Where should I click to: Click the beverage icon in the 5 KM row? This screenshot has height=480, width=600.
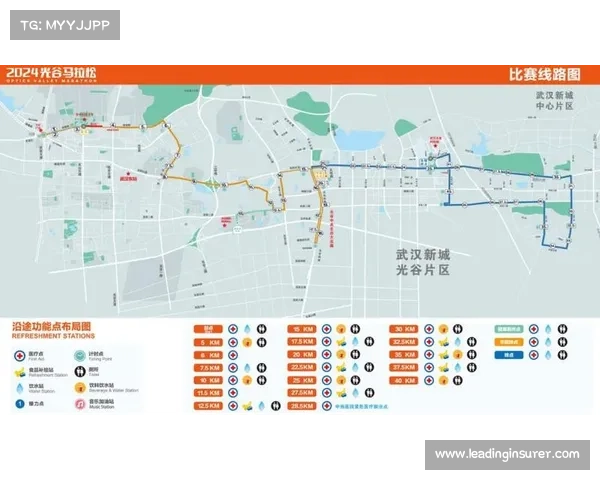(247, 342)
